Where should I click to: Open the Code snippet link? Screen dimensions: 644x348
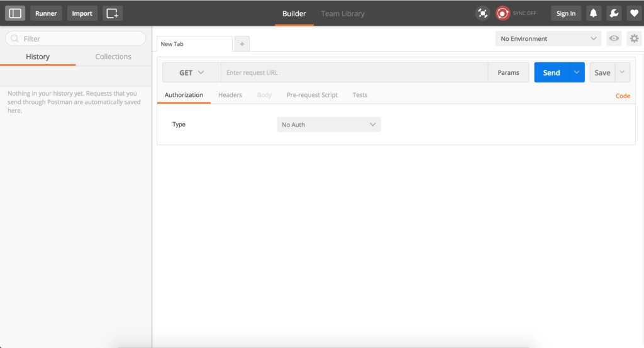click(623, 96)
